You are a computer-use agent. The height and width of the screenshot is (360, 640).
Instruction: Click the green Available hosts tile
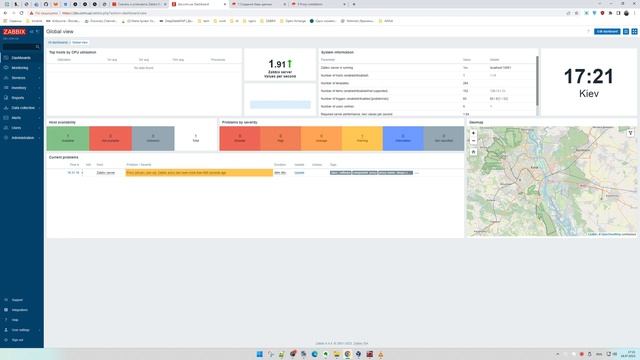pyautogui.click(x=68, y=138)
